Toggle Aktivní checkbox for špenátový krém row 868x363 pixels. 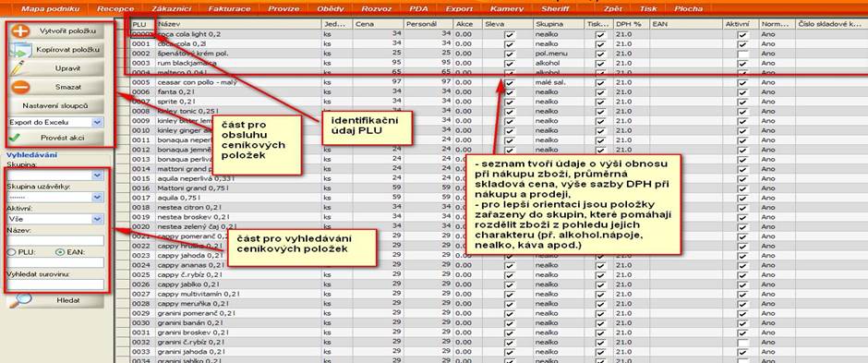click(x=743, y=54)
